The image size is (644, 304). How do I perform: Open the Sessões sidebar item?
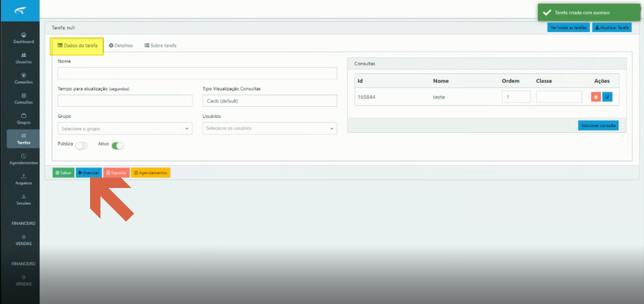(x=23, y=199)
